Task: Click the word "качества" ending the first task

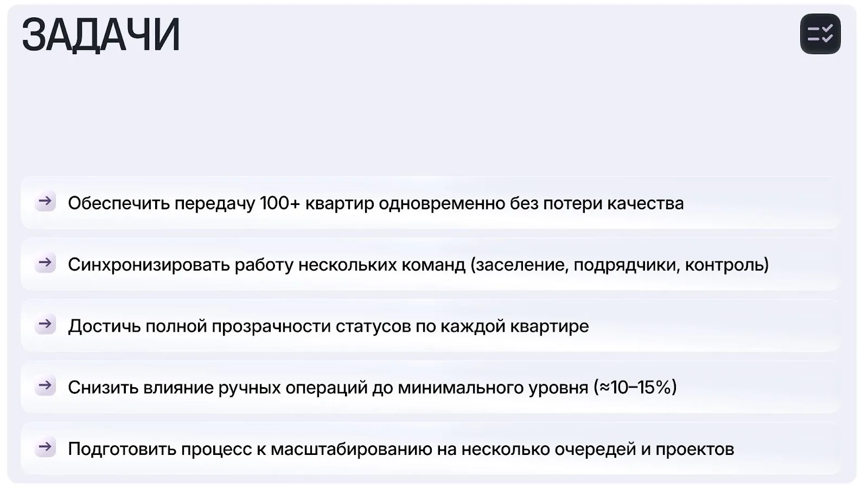Action: (x=645, y=203)
